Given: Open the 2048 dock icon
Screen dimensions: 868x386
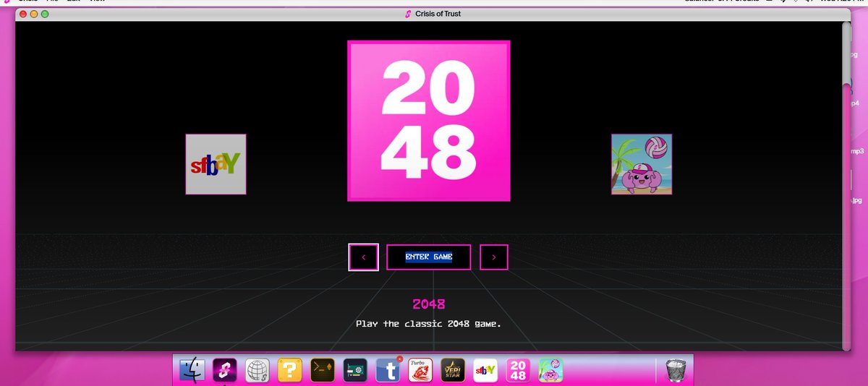Looking at the screenshot, I should coord(518,370).
